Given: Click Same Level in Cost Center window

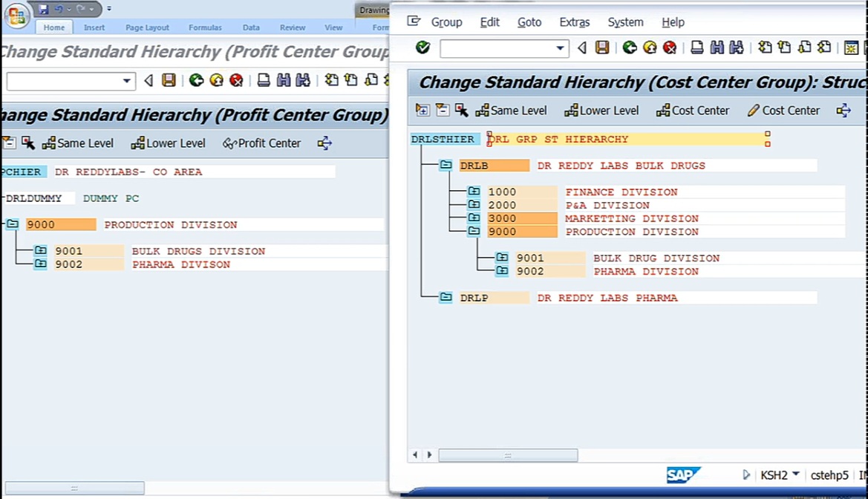Looking at the screenshot, I should tap(512, 110).
